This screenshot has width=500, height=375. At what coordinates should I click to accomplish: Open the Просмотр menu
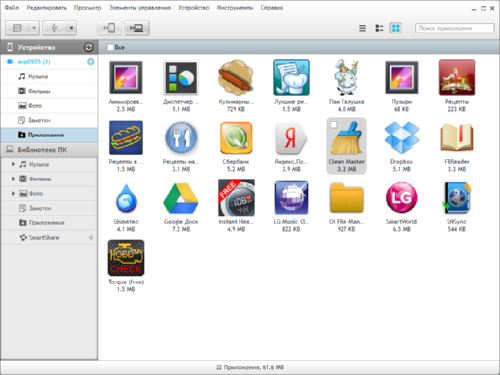click(x=88, y=8)
